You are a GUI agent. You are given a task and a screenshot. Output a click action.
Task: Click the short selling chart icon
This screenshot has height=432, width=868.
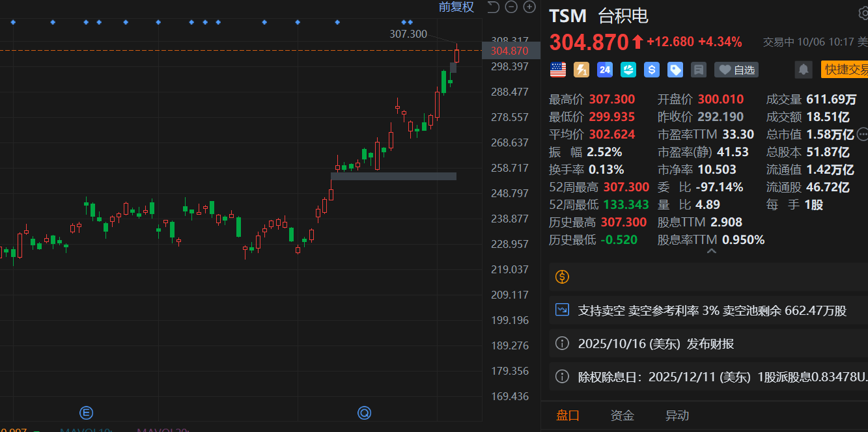[x=562, y=310]
